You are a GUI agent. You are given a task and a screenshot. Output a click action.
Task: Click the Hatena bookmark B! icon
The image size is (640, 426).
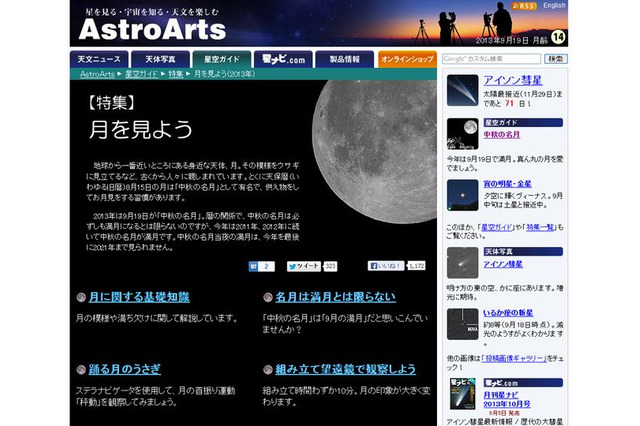[x=253, y=266]
